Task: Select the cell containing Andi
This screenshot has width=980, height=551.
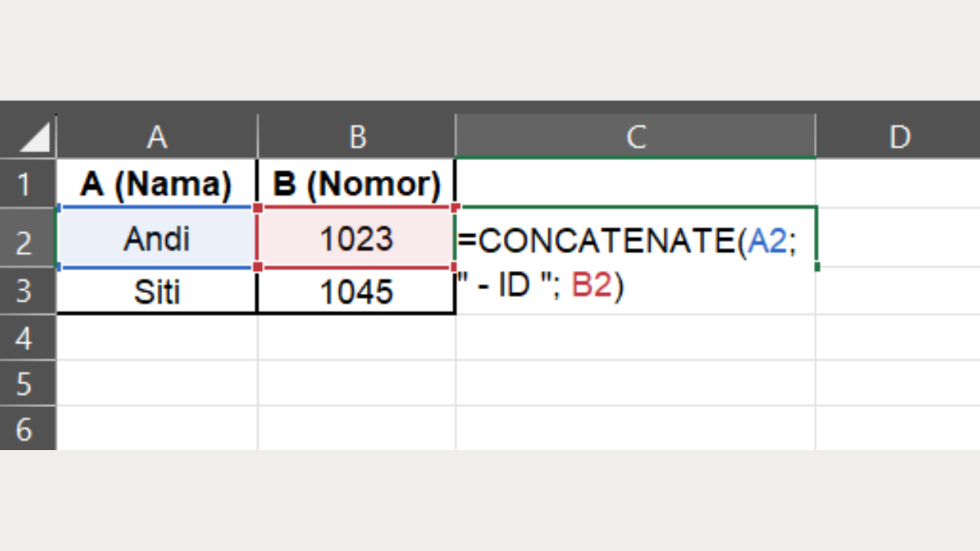Action: click(x=156, y=239)
